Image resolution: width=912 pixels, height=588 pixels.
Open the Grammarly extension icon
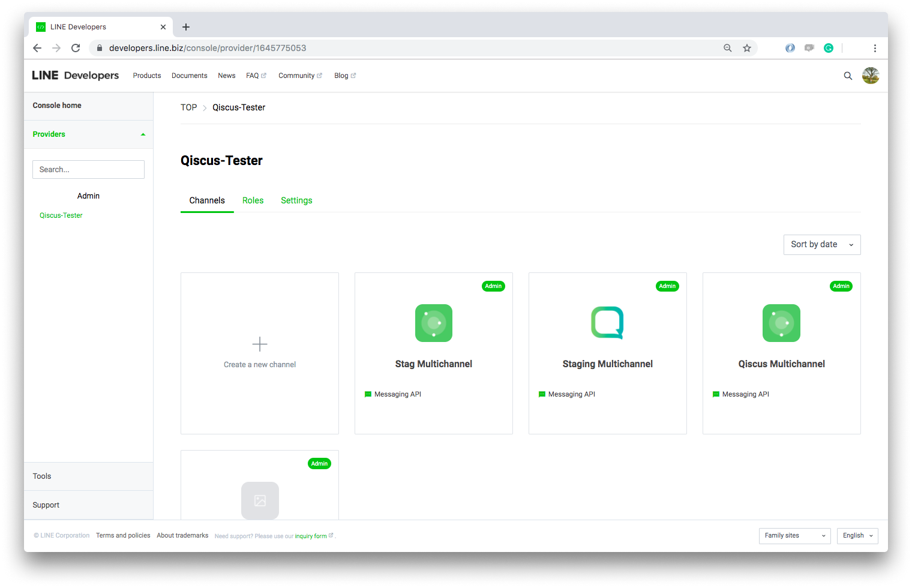[829, 48]
